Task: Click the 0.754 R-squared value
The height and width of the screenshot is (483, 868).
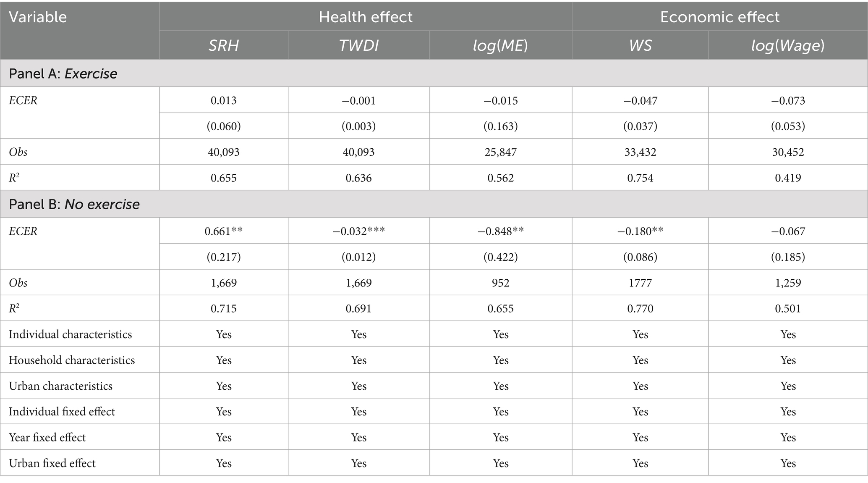Action: (x=640, y=178)
